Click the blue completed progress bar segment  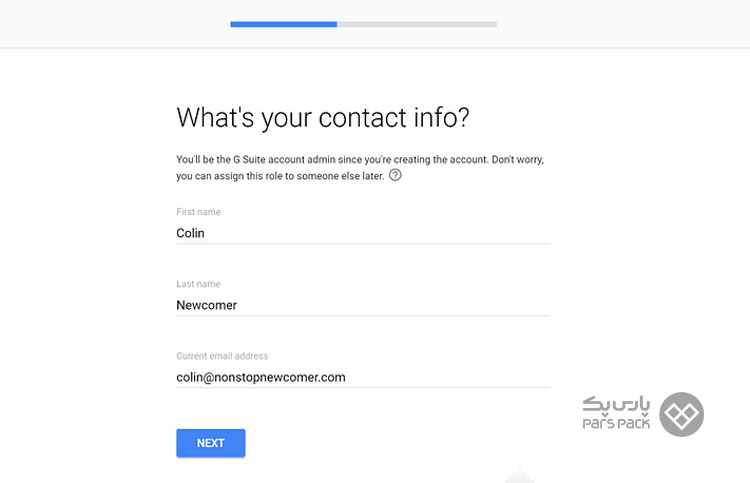point(284,24)
